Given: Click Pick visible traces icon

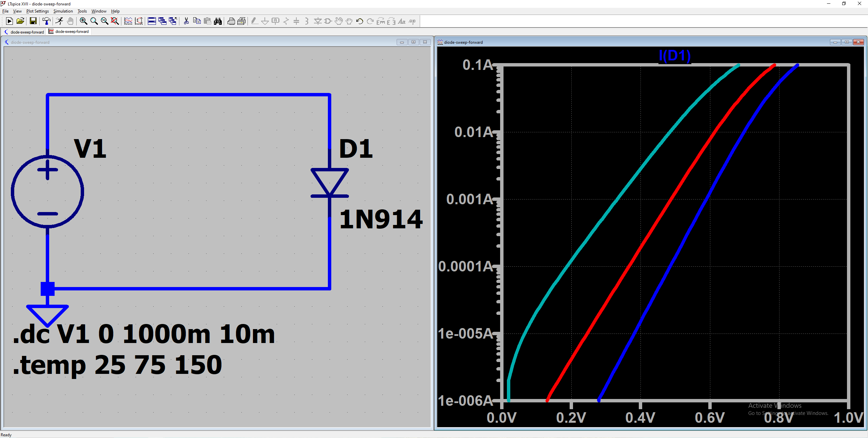Looking at the screenshot, I should click(128, 21).
